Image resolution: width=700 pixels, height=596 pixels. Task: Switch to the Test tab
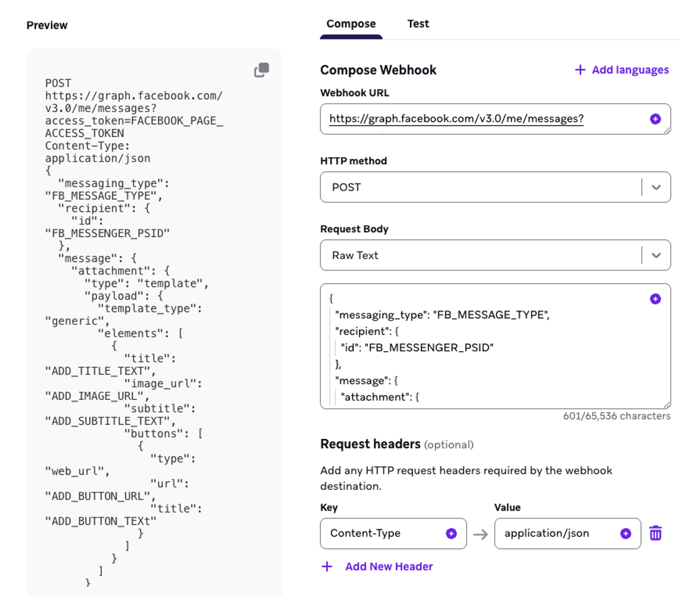(418, 24)
